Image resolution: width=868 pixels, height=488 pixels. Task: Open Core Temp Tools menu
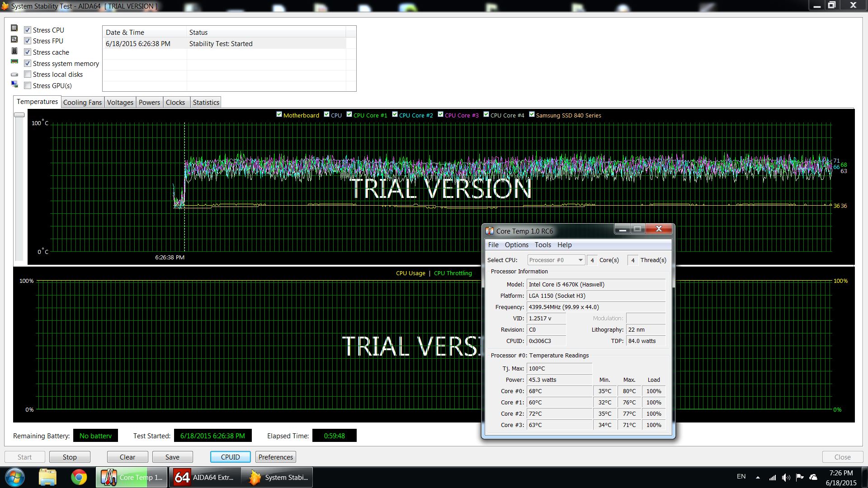click(543, 245)
